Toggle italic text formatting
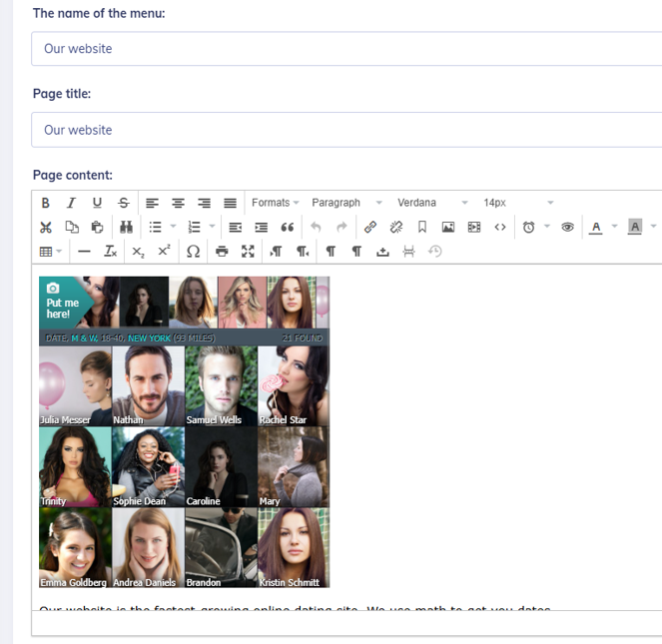This screenshot has height=644, width=662. tap(71, 203)
